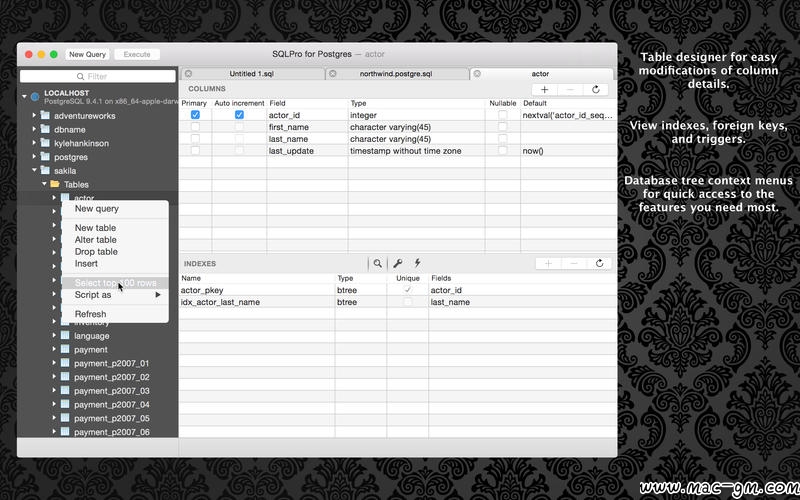Choose Alter table from context menu
The height and width of the screenshot is (500, 800).
click(x=115, y=239)
